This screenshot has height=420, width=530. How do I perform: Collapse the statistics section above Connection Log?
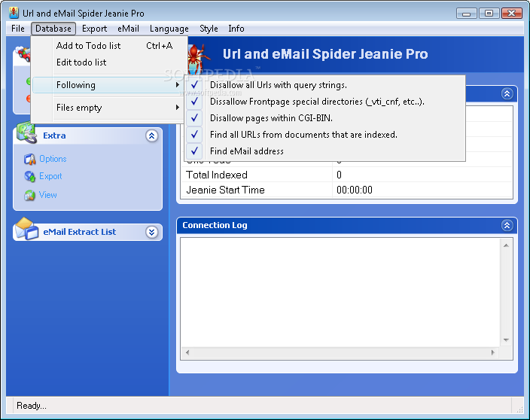click(x=507, y=93)
